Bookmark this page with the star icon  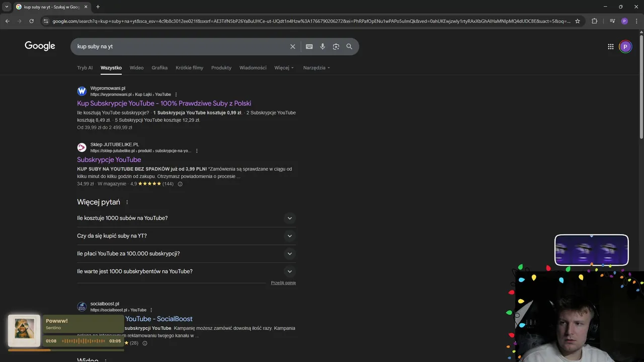[x=578, y=21]
